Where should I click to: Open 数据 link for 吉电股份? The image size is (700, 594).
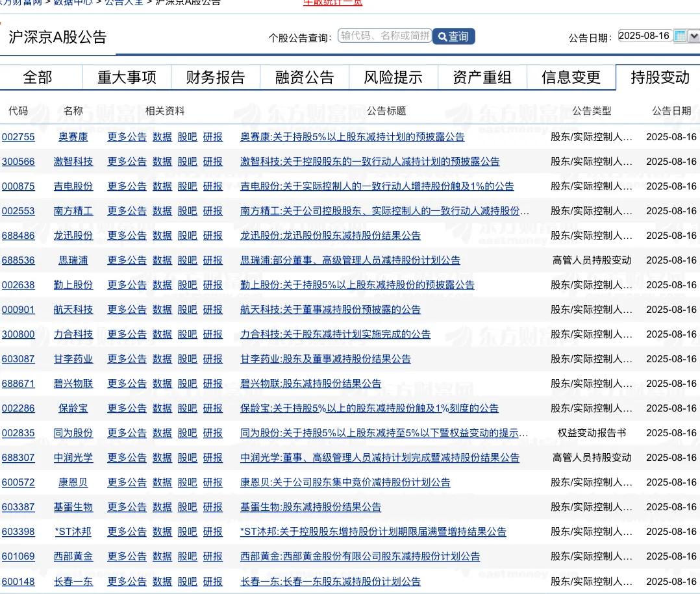coord(162,186)
